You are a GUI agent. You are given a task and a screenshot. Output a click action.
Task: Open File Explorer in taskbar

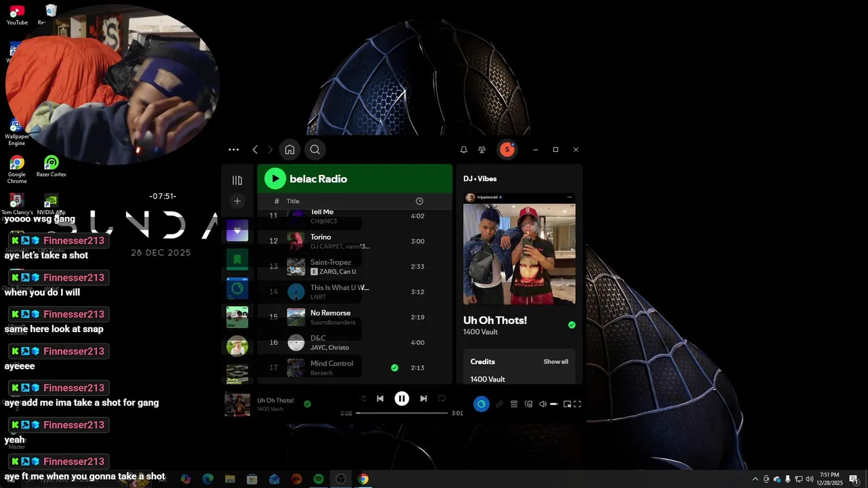coord(230,479)
